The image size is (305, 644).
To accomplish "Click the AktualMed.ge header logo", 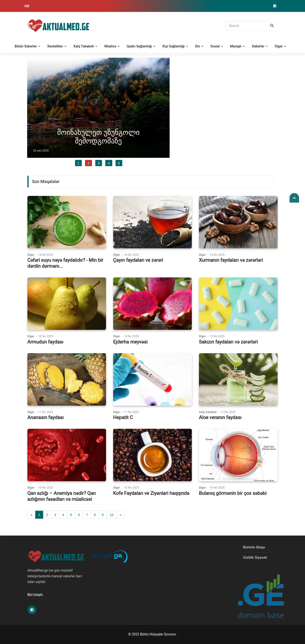I will coord(58,26).
